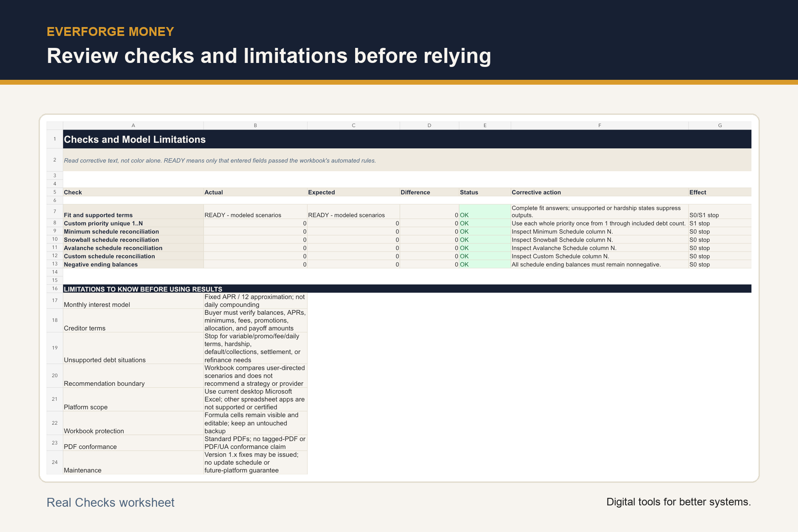The image size is (798, 532).
Task: Click 'Stop for variable/promo/fee/daily terms' cell
Action: point(255,348)
